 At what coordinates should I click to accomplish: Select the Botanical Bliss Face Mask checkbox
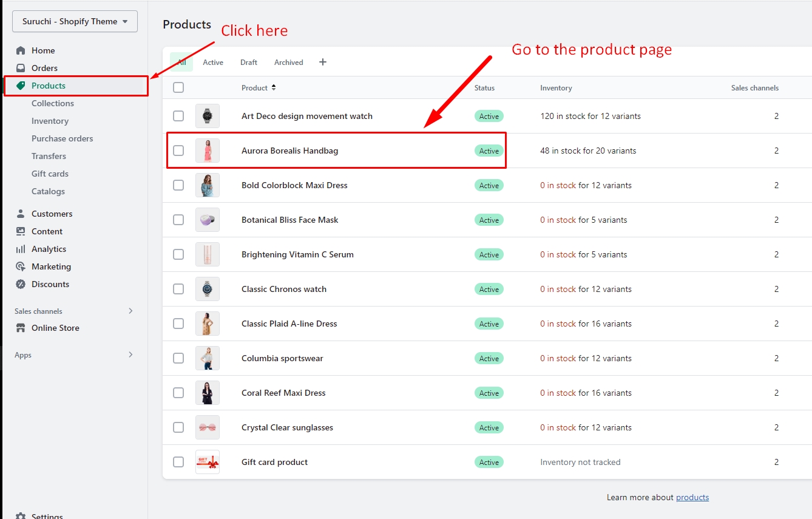click(x=178, y=220)
